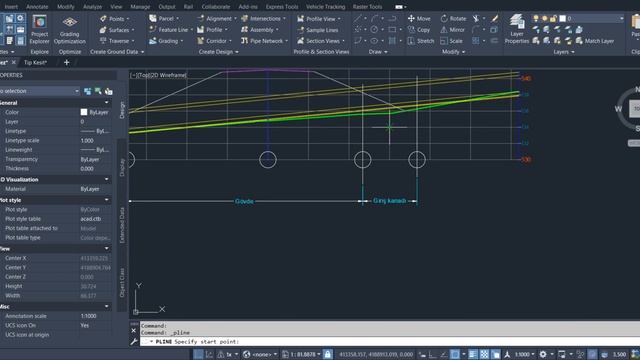Click the Match Layer tool
The height and width of the screenshot is (360, 640).
(x=594, y=41)
